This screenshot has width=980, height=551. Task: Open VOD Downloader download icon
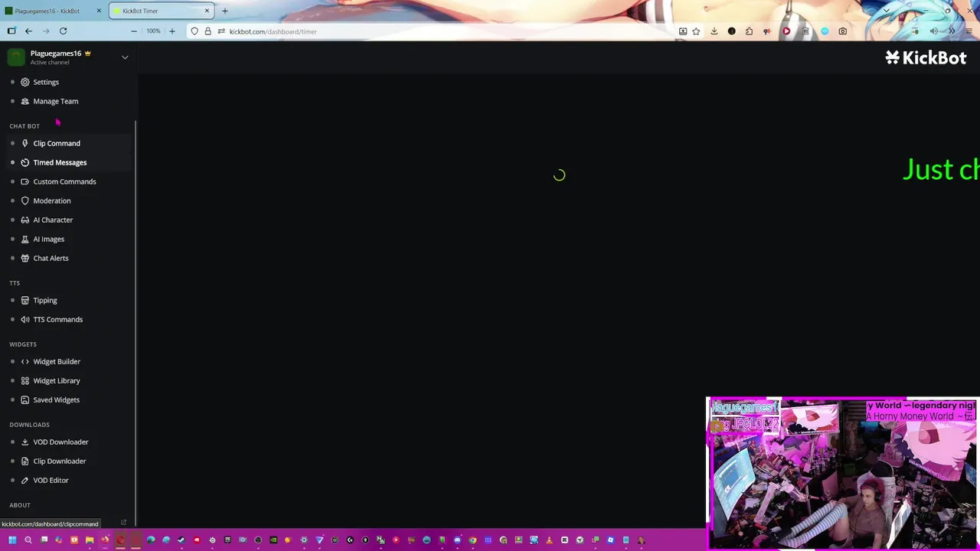(x=25, y=442)
